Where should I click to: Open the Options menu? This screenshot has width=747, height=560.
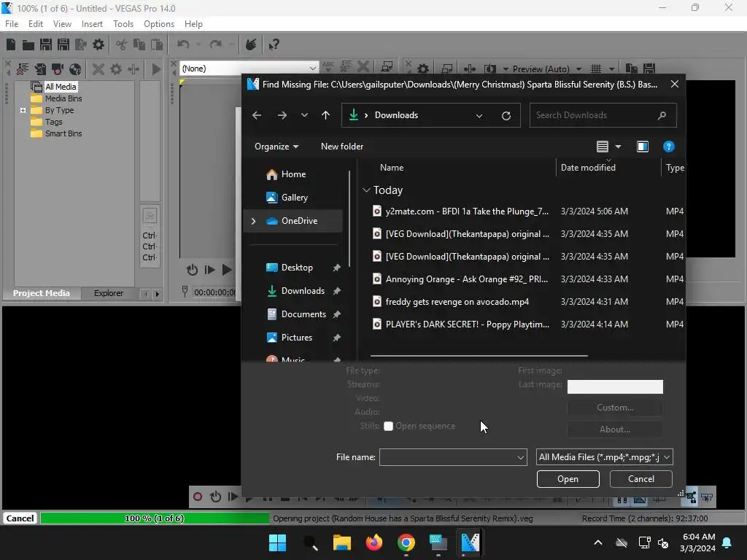point(158,24)
